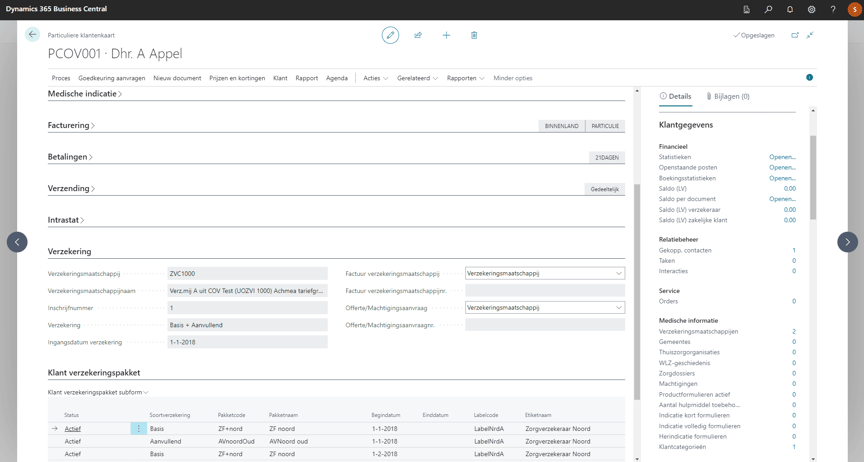Click Gekopp. contacten count

(794, 250)
